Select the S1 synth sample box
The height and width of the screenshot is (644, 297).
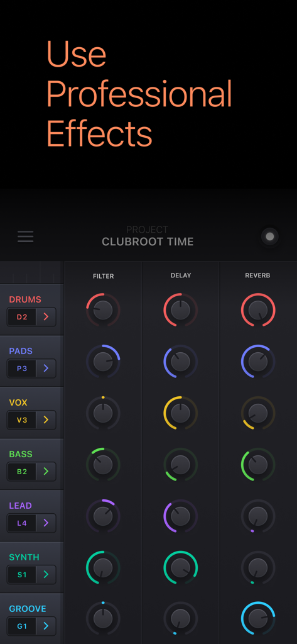pos(22,575)
